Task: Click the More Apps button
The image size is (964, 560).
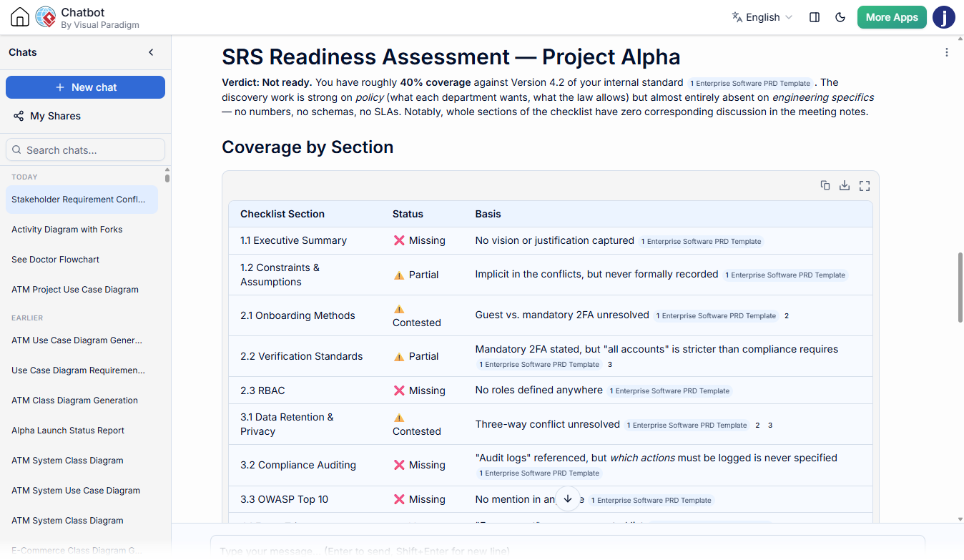Action: [892, 17]
